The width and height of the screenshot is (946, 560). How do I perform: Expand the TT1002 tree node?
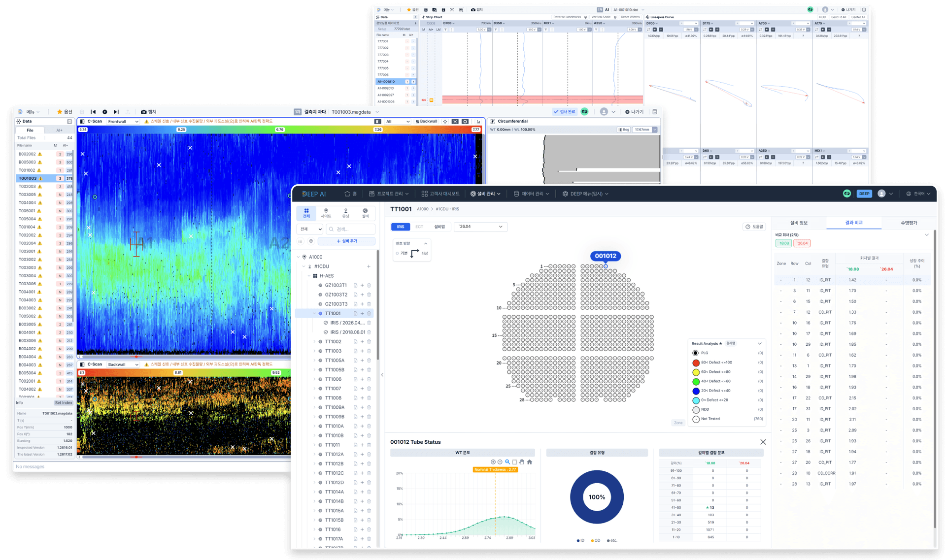tap(314, 341)
